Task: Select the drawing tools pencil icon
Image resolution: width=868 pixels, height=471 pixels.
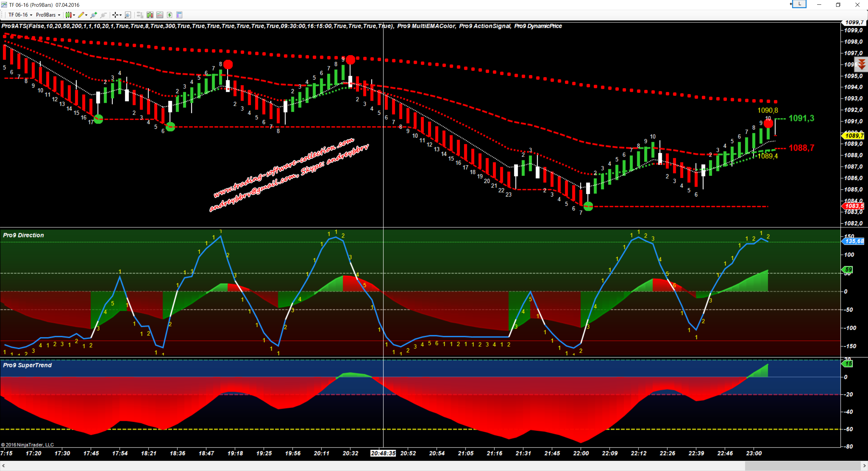Action: click(x=81, y=15)
